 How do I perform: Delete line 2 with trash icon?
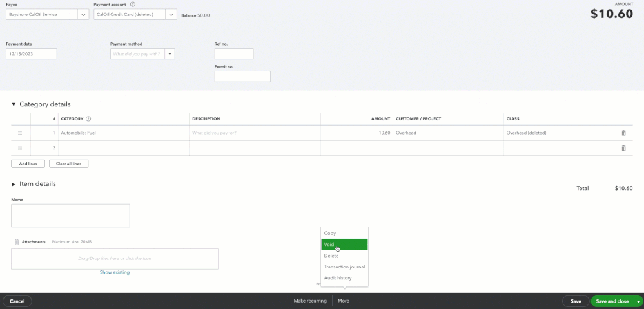point(623,148)
